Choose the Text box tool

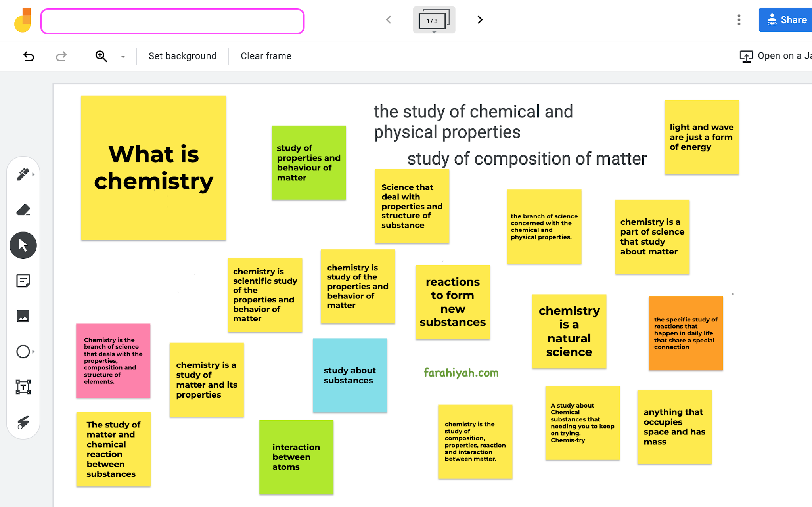click(x=23, y=387)
